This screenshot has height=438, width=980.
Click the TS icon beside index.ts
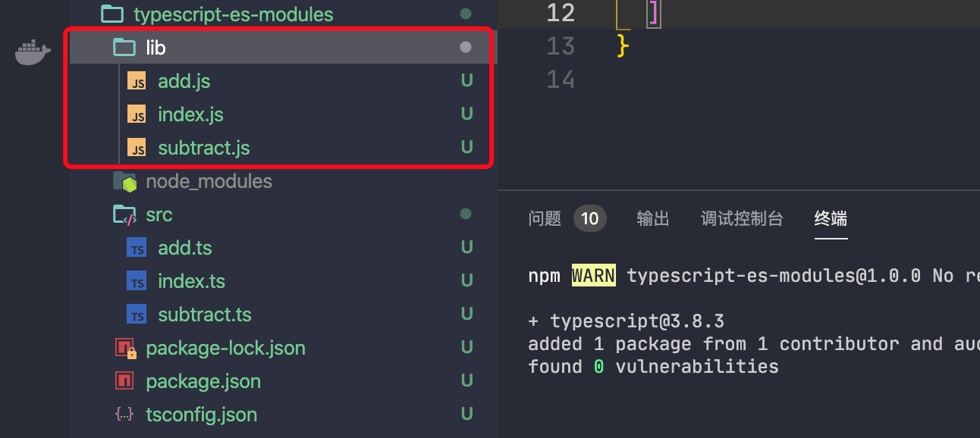coord(137,282)
